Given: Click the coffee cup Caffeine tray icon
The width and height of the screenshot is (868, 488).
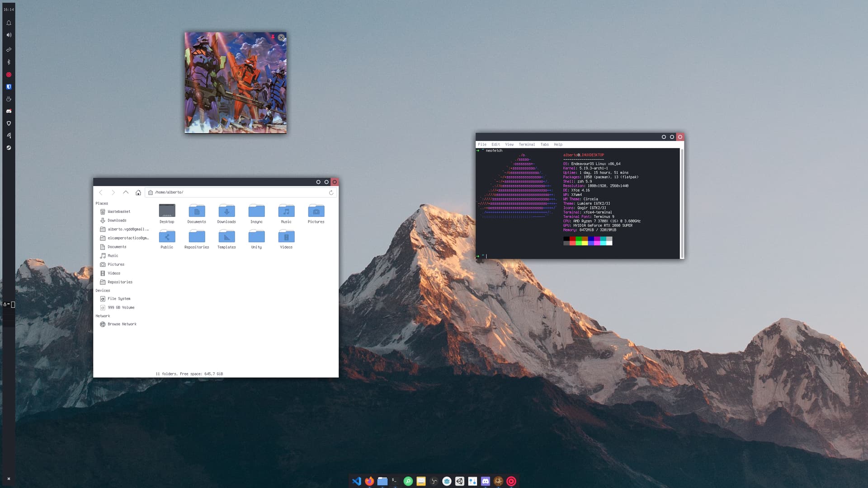Looking at the screenshot, I should click(x=9, y=99).
